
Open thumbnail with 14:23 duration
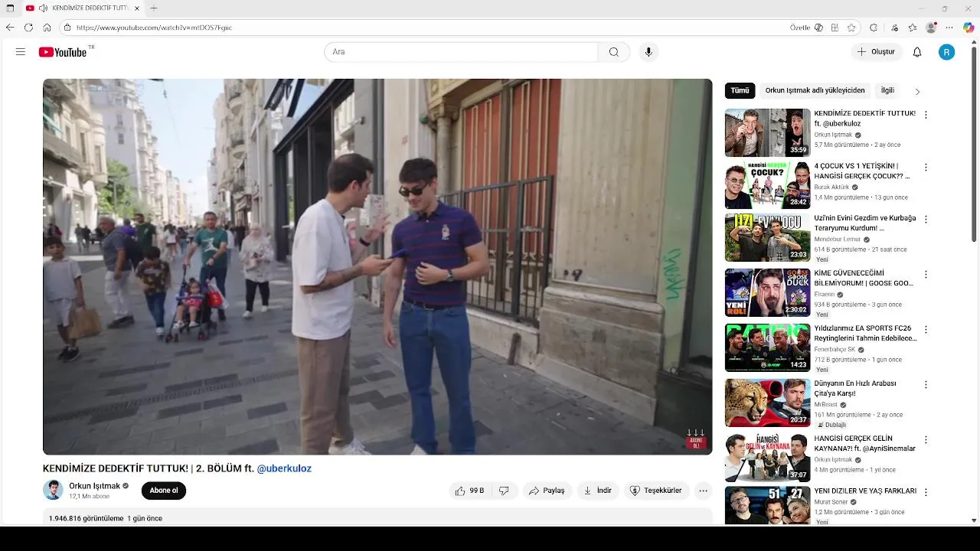click(x=767, y=347)
